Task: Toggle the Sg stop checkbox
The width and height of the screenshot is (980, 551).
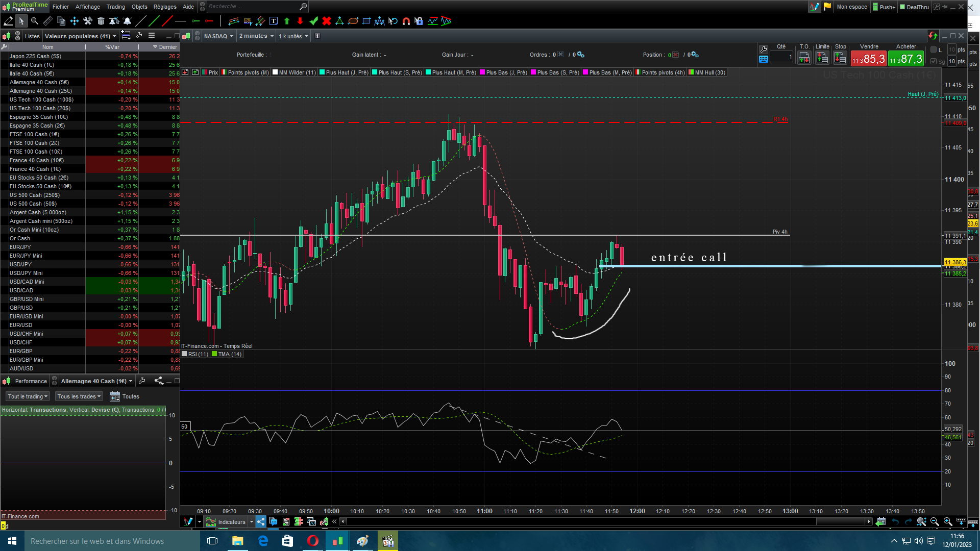Action: [x=934, y=61]
